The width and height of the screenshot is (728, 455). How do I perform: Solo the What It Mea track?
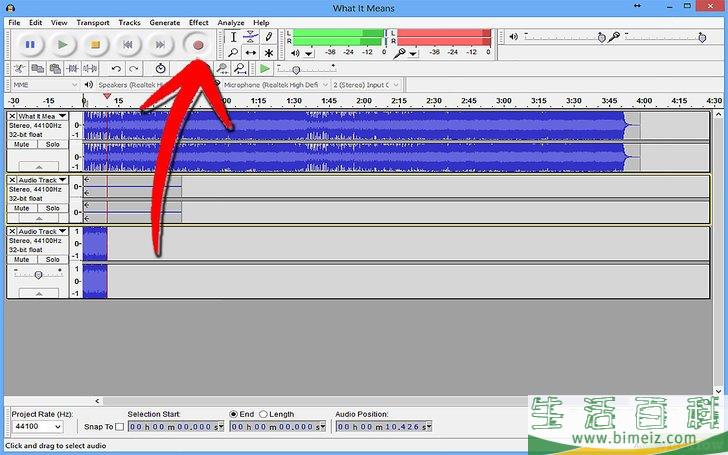(x=52, y=144)
